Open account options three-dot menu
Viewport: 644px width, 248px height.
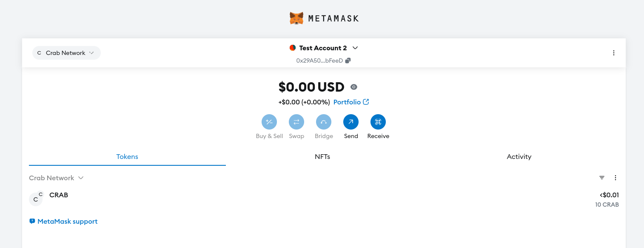point(613,53)
